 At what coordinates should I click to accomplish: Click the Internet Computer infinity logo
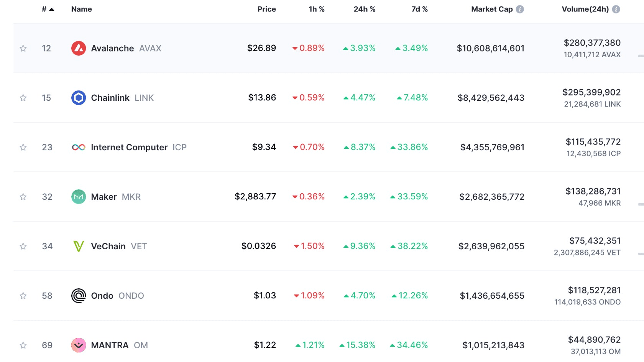pyautogui.click(x=79, y=147)
